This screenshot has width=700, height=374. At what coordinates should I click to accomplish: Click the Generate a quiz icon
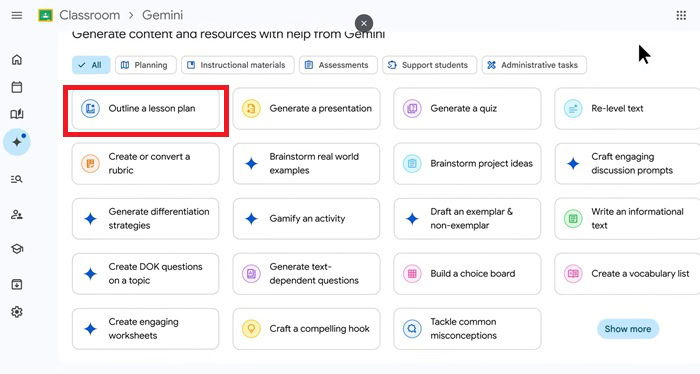point(412,108)
